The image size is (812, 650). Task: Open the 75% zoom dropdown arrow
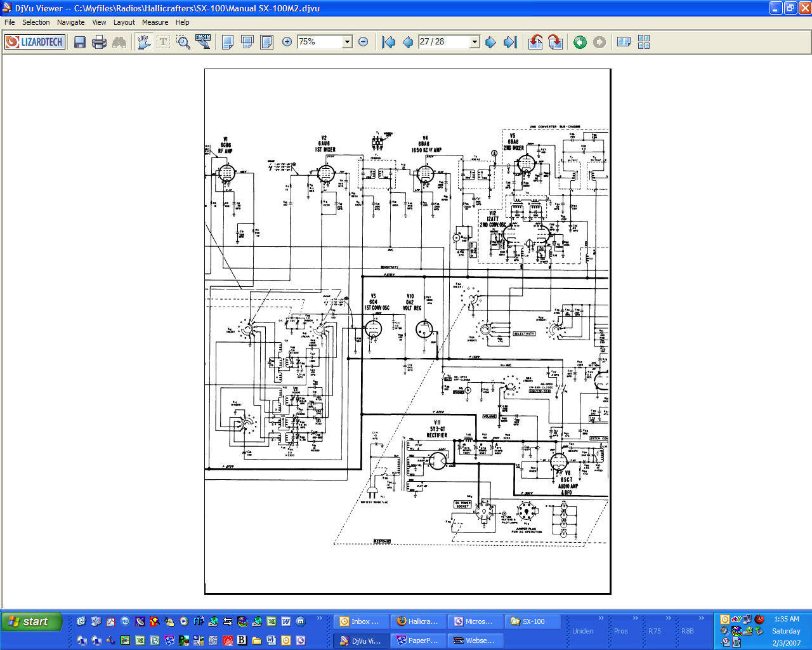click(x=347, y=42)
